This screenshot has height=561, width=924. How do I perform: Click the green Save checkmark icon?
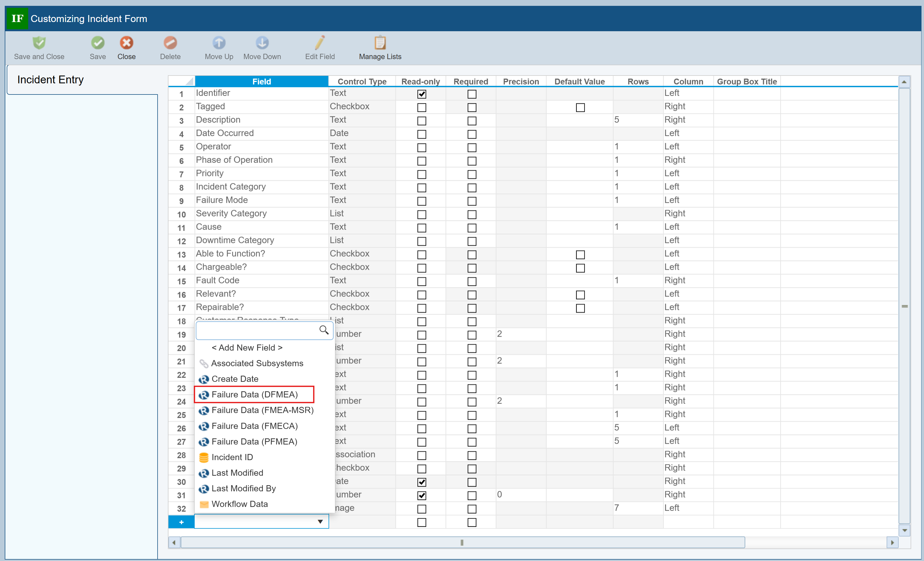[x=98, y=43]
